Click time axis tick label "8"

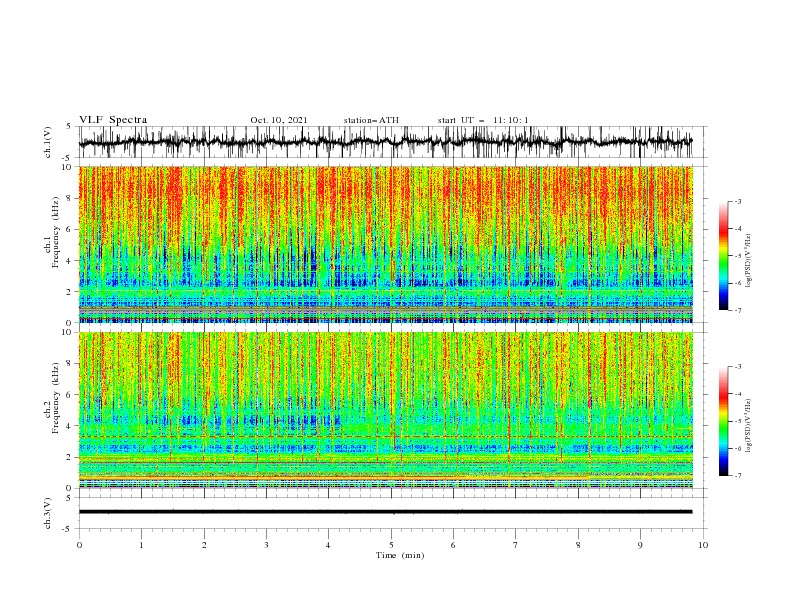coord(578,545)
